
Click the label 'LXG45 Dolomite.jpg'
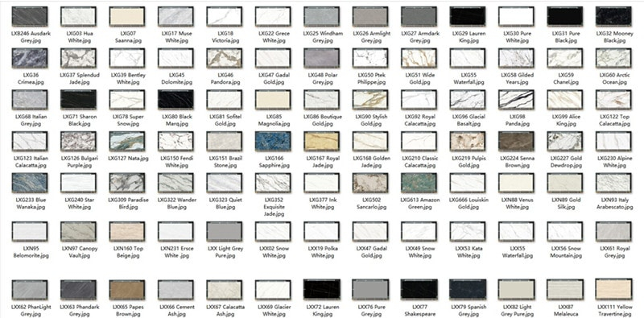coord(175,78)
